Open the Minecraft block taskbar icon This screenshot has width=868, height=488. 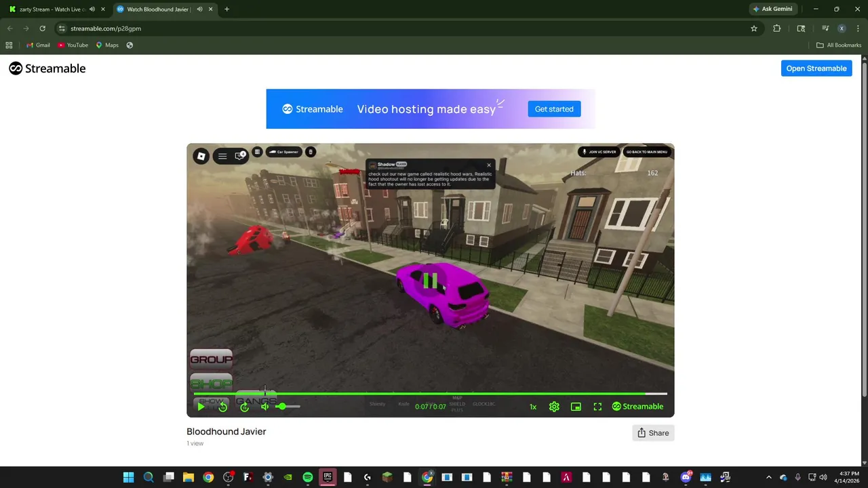[x=387, y=477]
